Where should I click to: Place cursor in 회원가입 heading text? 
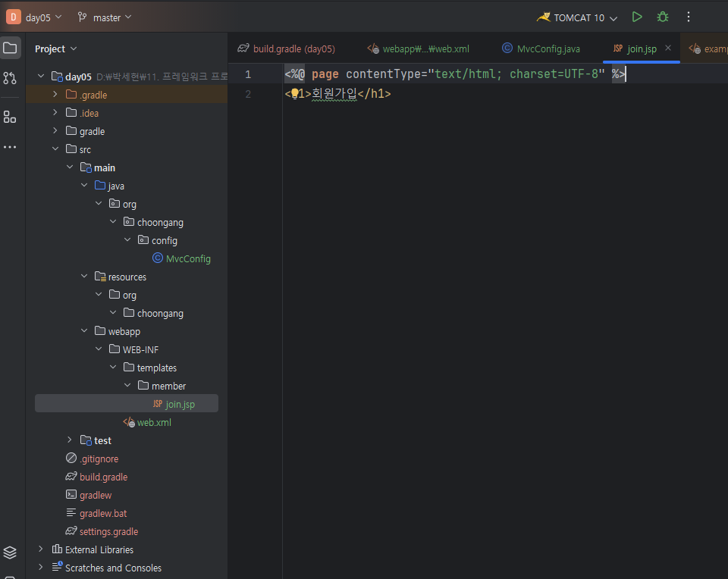[x=334, y=94]
